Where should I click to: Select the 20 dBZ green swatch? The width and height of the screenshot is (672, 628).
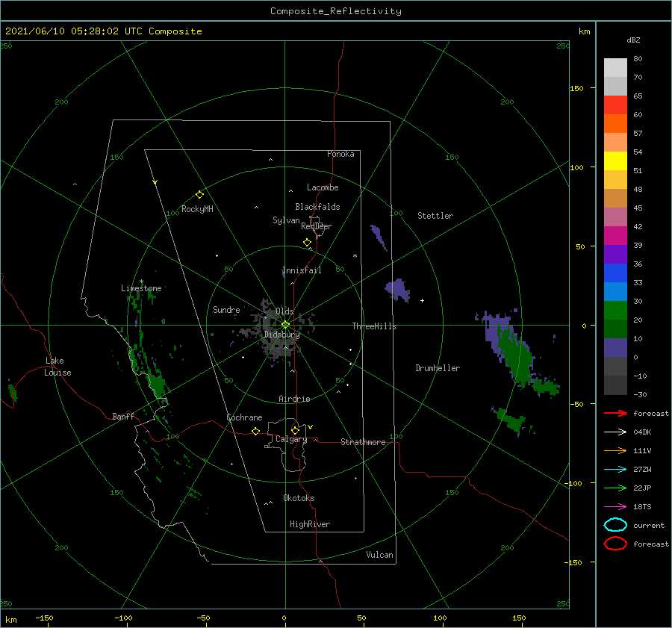pyautogui.click(x=615, y=311)
